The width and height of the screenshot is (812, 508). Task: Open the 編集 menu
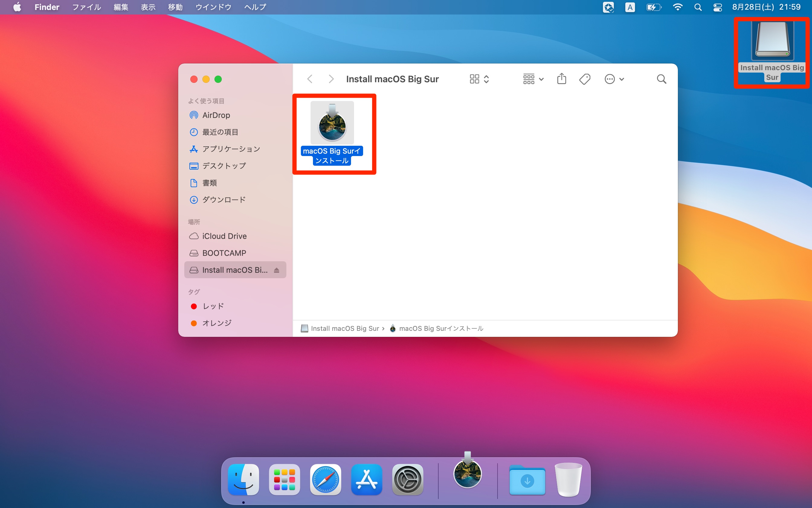click(x=121, y=7)
